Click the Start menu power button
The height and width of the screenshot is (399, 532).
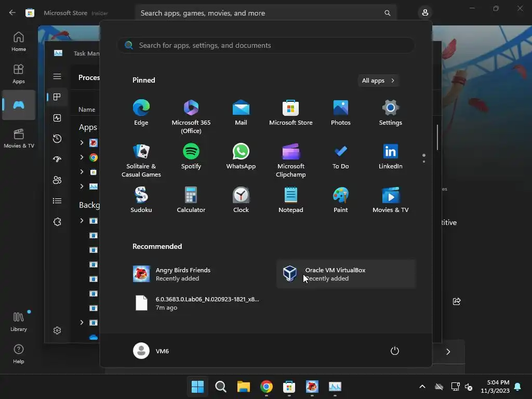tap(395, 351)
